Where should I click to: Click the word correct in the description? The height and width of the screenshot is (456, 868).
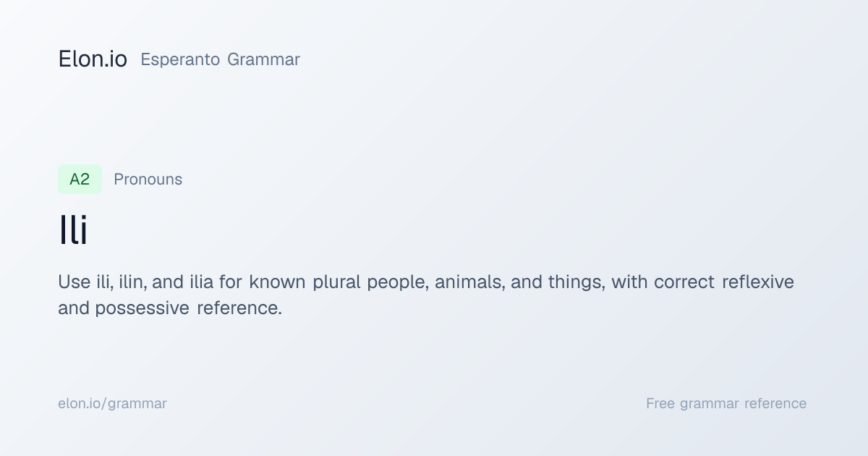click(x=684, y=282)
